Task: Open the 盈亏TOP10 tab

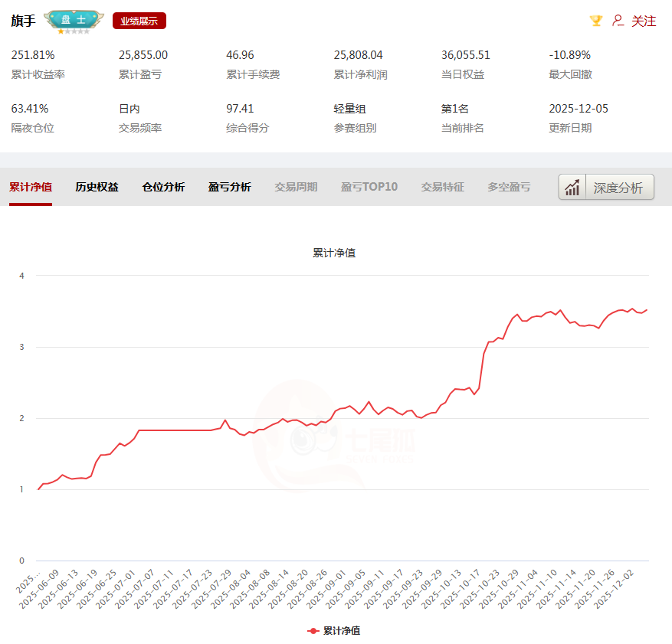Action: pos(369,187)
